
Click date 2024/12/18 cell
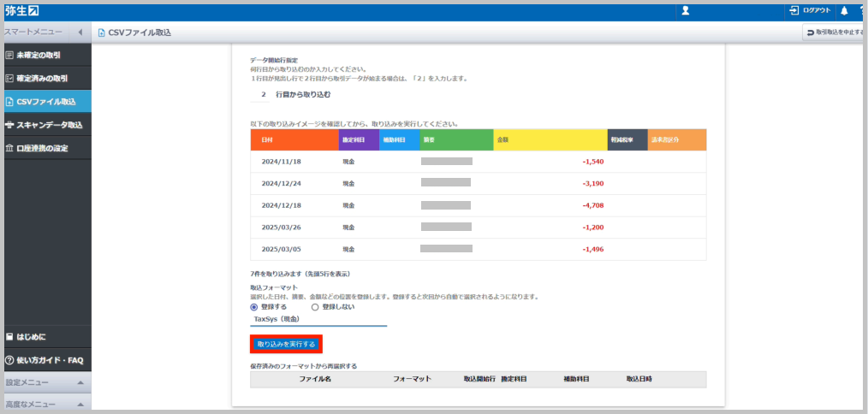pos(282,205)
